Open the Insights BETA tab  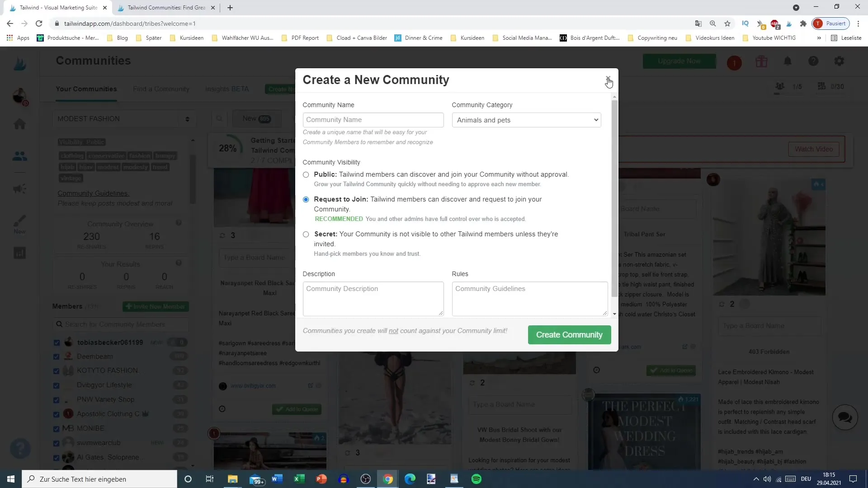click(228, 89)
